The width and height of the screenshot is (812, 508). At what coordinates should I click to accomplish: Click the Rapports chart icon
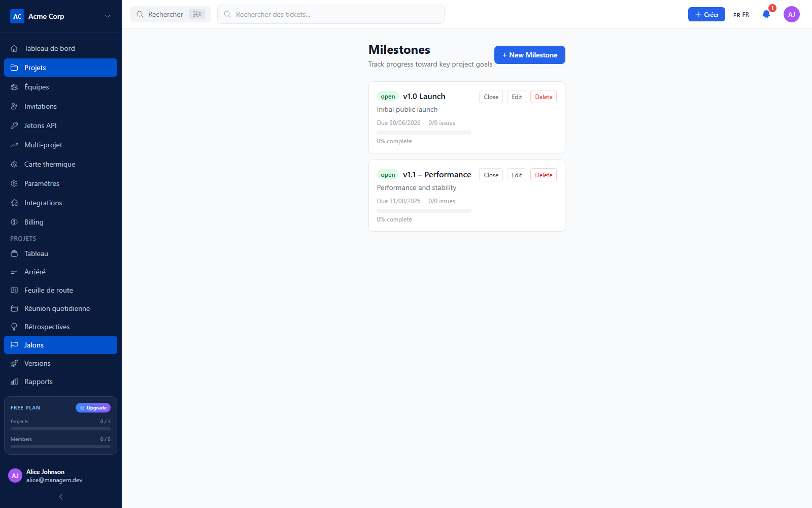pos(14,382)
